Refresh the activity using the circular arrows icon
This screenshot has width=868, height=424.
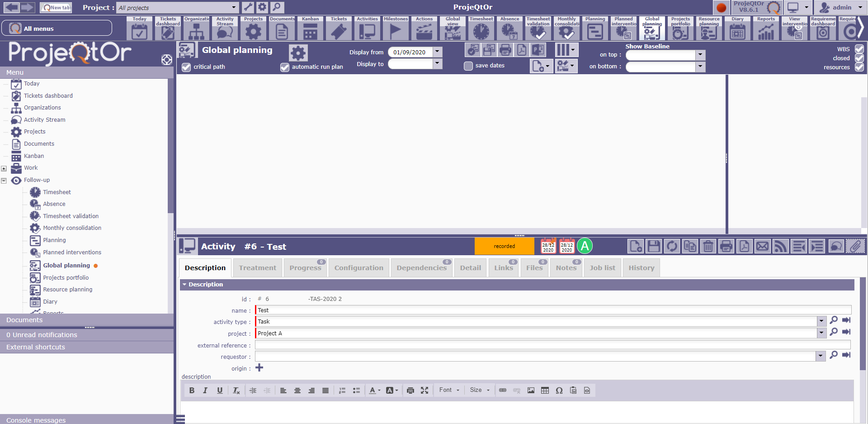[x=672, y=247]
